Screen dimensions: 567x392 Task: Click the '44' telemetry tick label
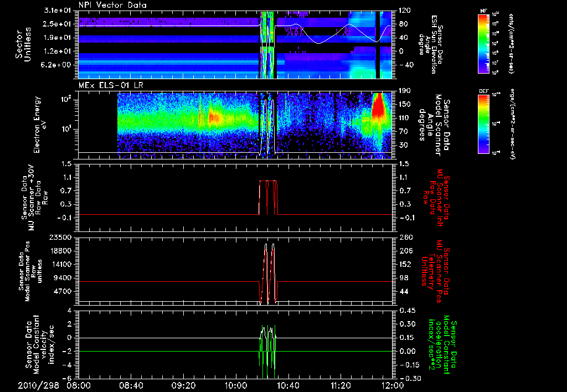(x=403, y=291)
